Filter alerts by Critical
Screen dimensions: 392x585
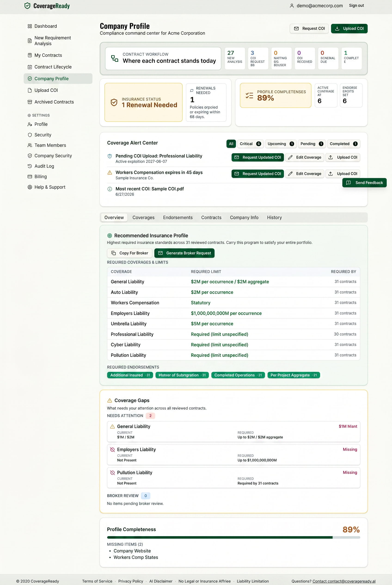tap(250, 144)
